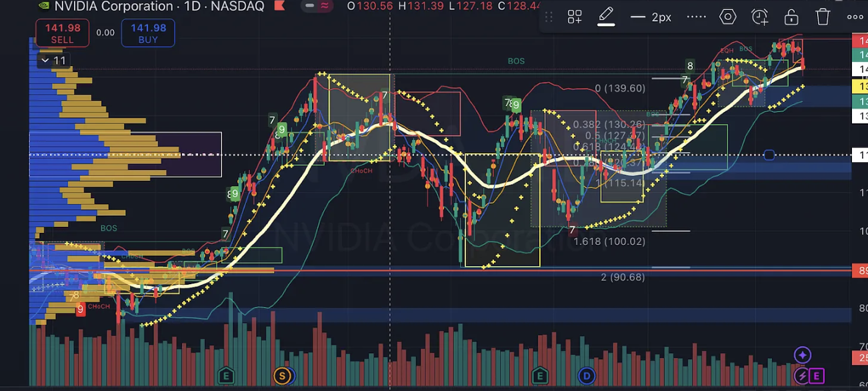Delete the drawing with the trash icon
This screenshot has height=391, width=868.
point(822,17)
